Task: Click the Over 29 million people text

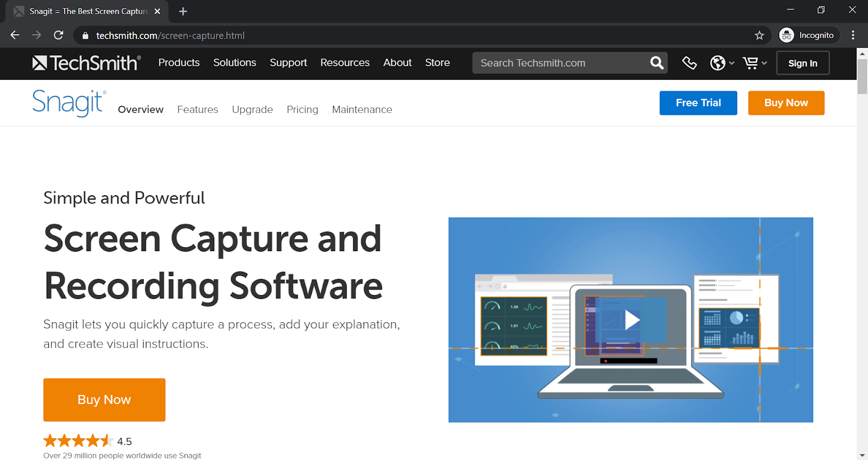Action: coord(122,456)
